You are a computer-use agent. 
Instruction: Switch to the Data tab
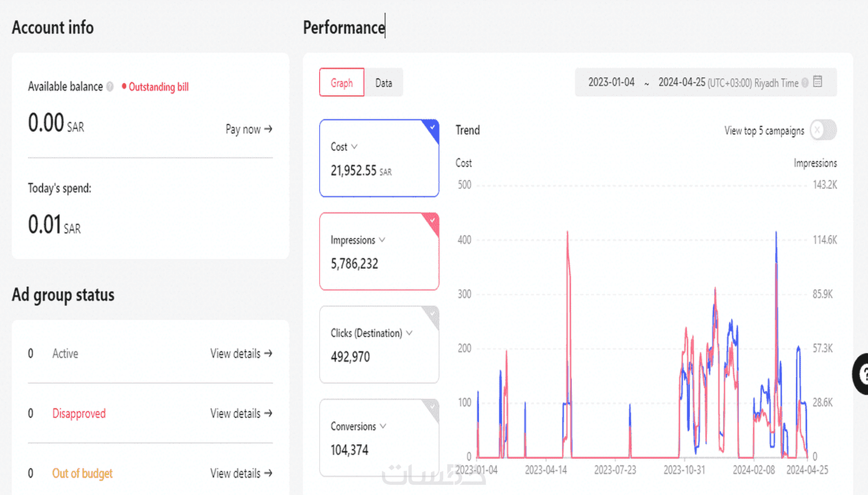tap(383, 83)
